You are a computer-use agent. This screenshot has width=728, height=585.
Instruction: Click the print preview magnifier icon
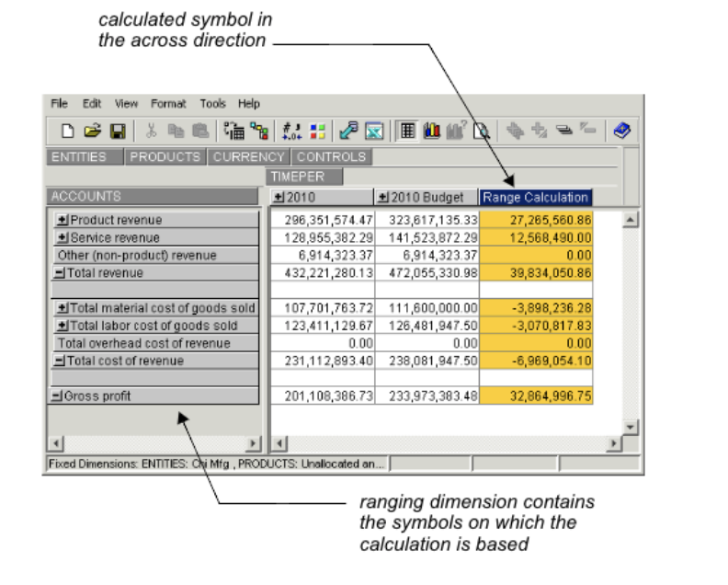click(480, 132)
